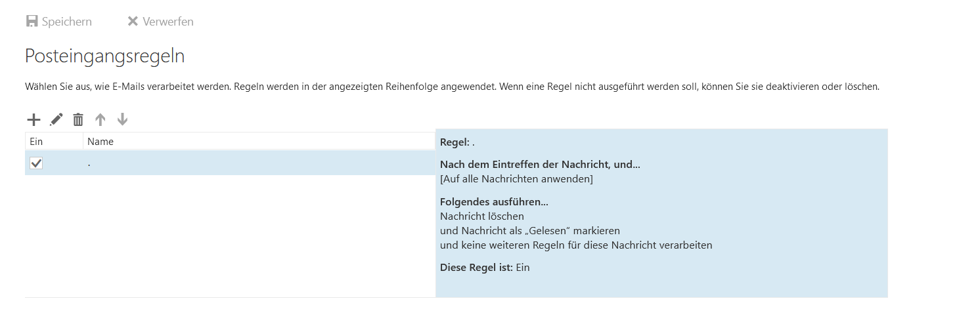The height and width of the screenshot is (328, 980).
Task: Sort by the Ein column header
Action: [54, 141]
